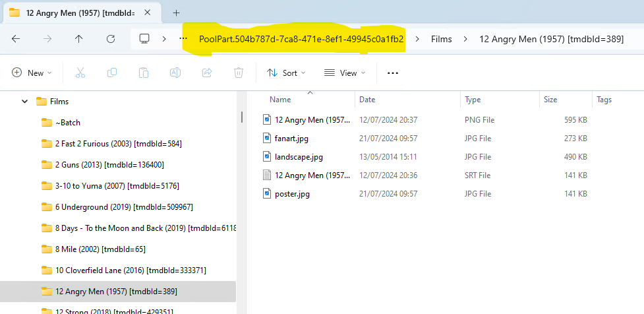
Task: Open a new tab with plus button
Action: 176,13
